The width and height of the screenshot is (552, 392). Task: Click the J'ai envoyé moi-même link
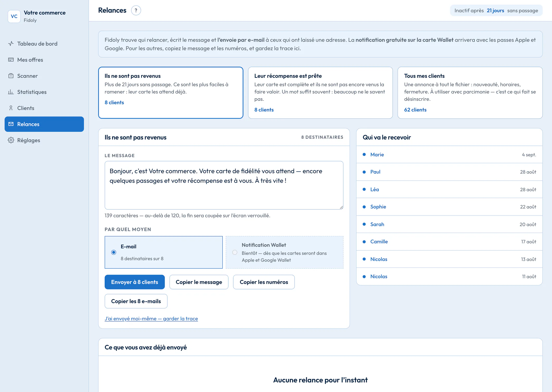(151, 319)
